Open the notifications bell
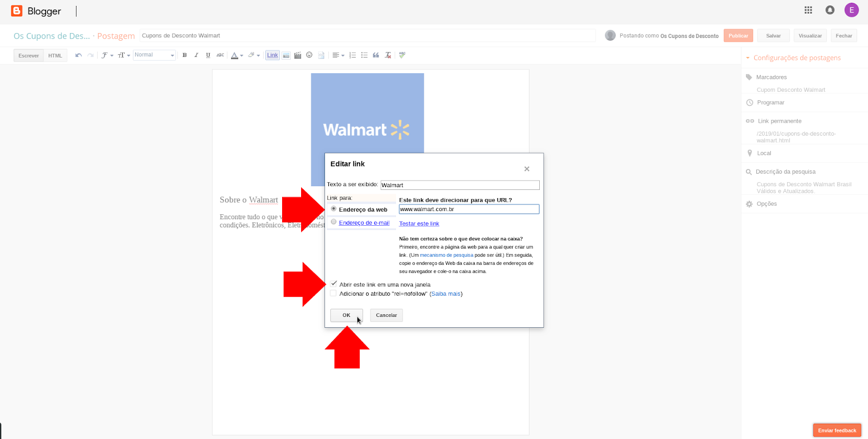868x439 pixels. [830, 10]
